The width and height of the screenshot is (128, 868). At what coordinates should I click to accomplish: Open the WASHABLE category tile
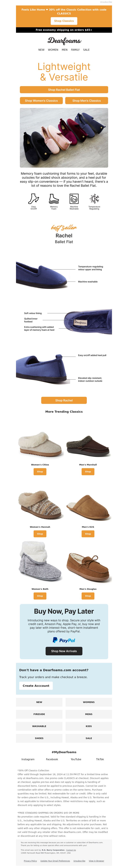pos(39,726)
